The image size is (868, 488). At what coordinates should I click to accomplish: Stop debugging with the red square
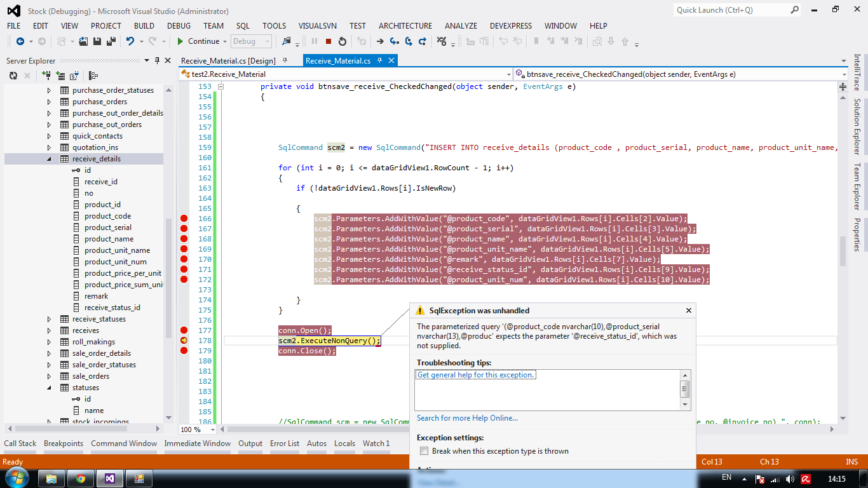click(329, 41)
